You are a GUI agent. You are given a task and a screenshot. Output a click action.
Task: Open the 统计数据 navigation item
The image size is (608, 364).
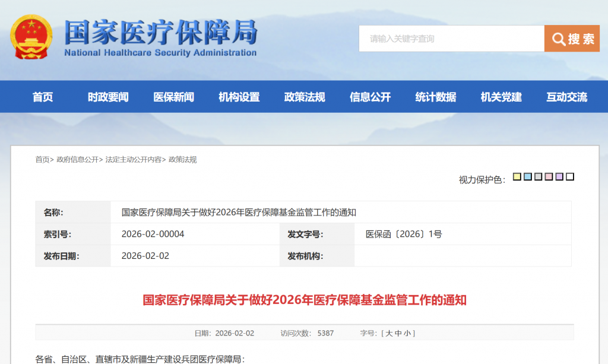pos(436,97)
